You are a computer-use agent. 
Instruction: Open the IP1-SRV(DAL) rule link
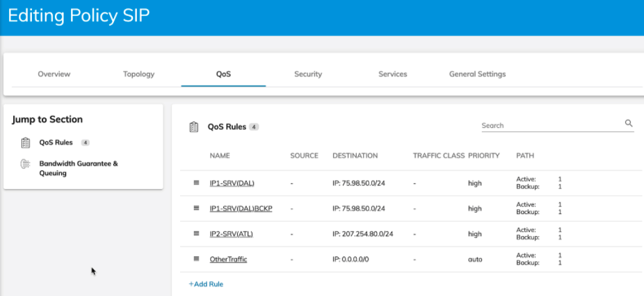pos(232,183)
